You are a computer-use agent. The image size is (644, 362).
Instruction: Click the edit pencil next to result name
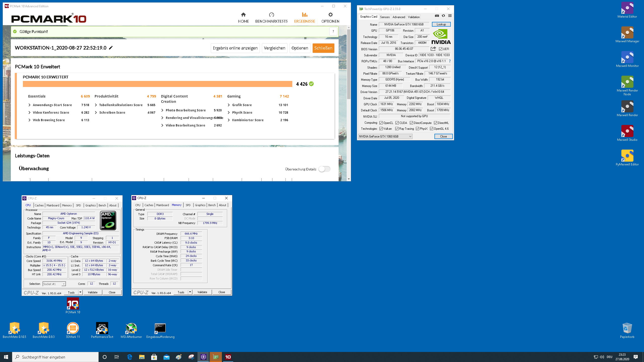point(111,48)
